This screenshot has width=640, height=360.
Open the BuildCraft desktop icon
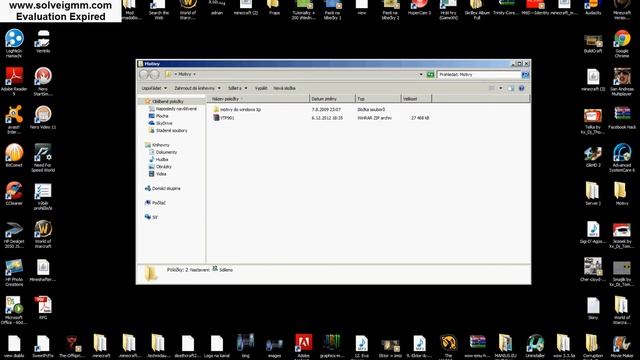(593, 43)
